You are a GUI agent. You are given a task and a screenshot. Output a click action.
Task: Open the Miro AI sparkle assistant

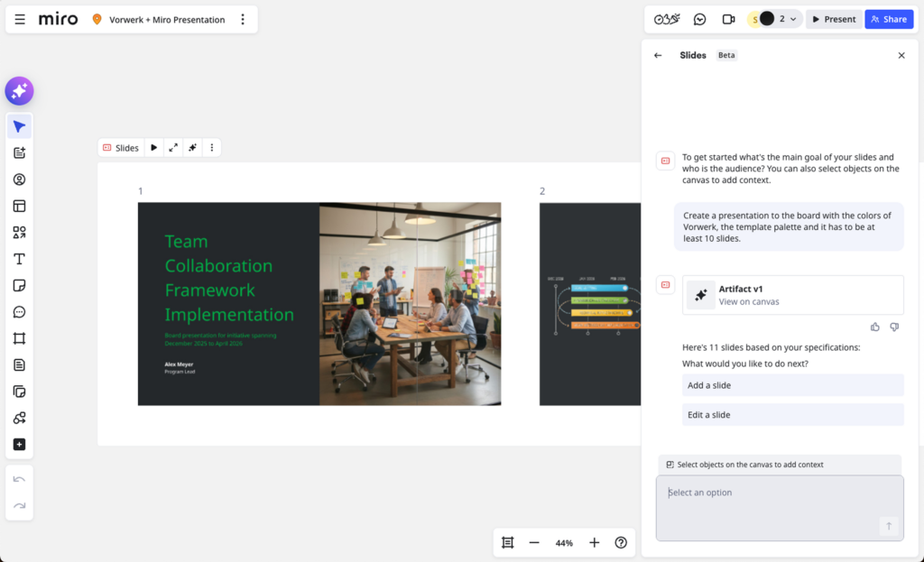tap(19, 91)
